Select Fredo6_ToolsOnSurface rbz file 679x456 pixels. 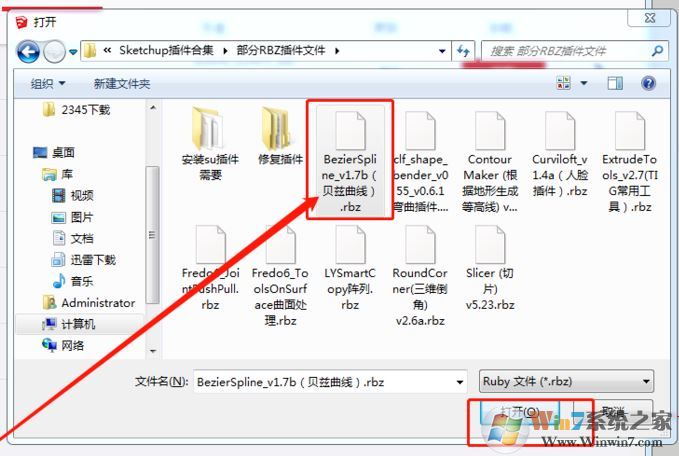(x=280, y=275)
